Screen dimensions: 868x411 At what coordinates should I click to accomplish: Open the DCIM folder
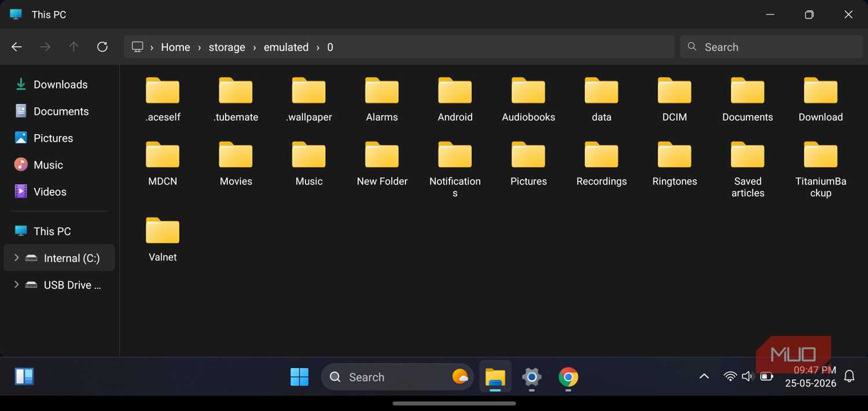pyautogui.click(x=675, y=100)
